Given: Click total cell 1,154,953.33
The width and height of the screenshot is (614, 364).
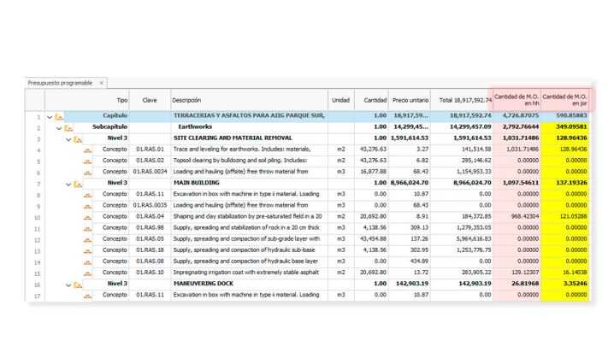Looking at the screenshot, I should tap(462, 172).
